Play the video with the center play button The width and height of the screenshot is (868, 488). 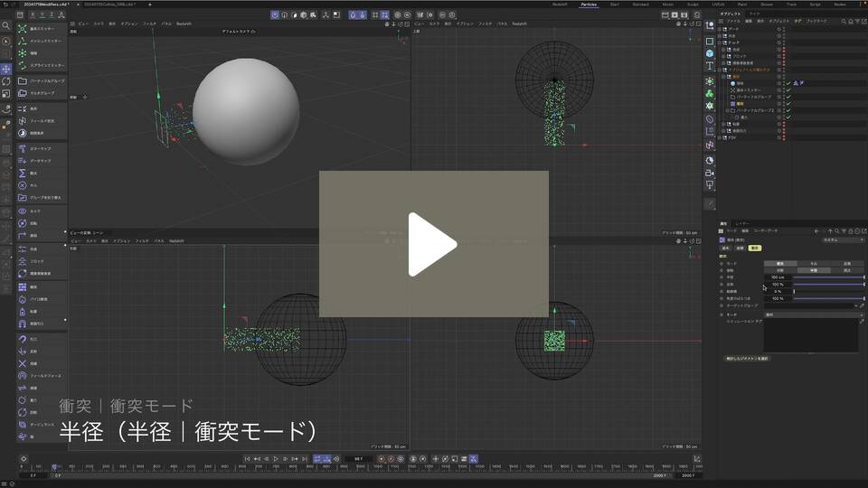433,244
